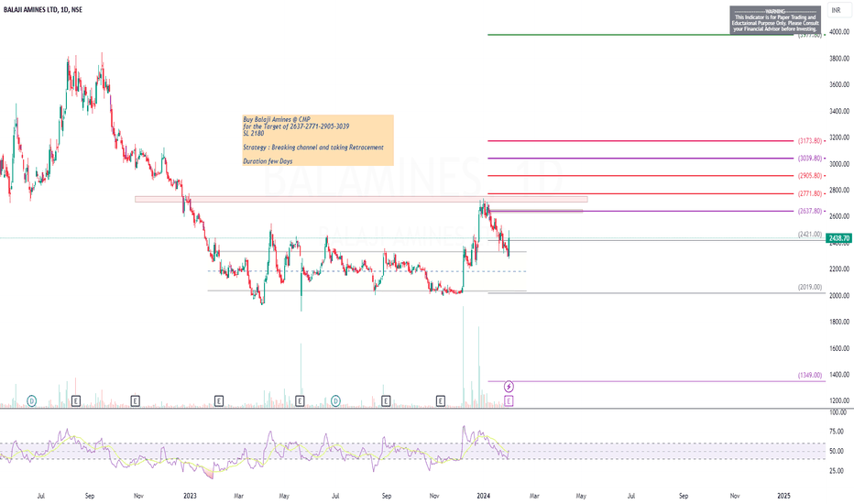854x504 pixels.
Task: Click the (3039.80) level label
Action: [810, 159]
